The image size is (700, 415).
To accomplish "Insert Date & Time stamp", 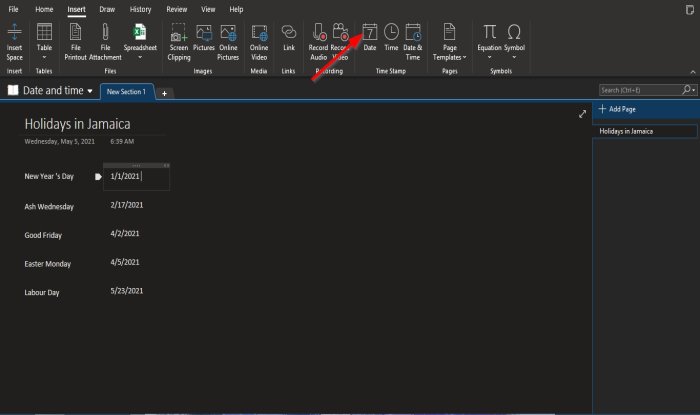I will pos(413,42).
